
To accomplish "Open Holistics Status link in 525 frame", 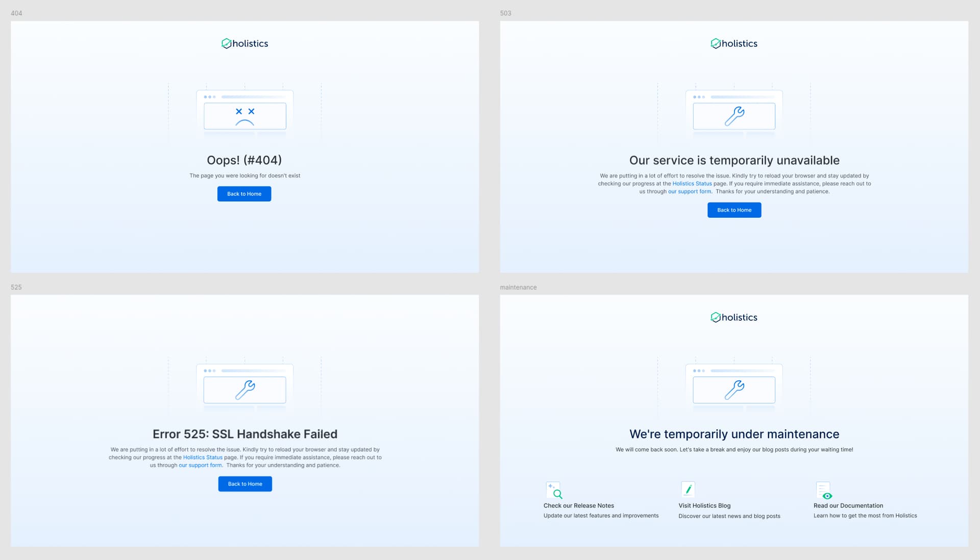I will point(203,457).
